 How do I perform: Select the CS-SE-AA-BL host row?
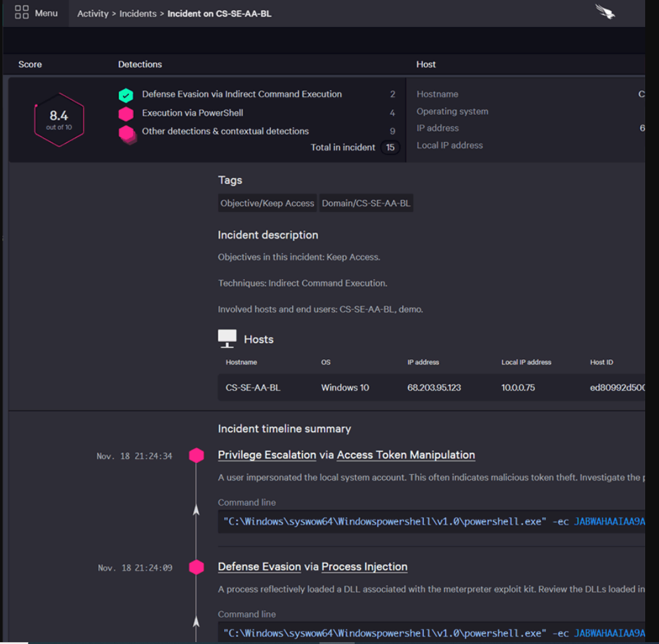[253, 387]
